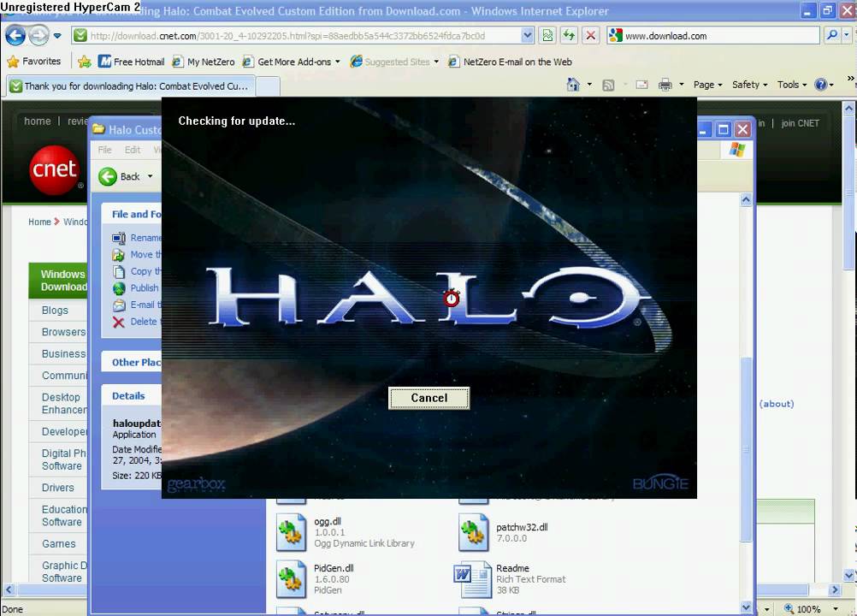Click Publish this file to Web task
This screenshot has width=857, height=616.
click(145, 288)
